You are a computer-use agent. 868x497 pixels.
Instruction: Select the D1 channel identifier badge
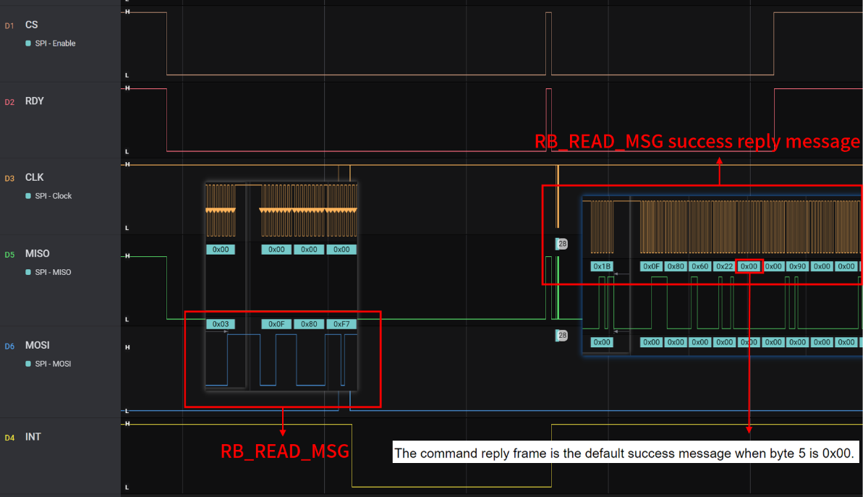9,25
